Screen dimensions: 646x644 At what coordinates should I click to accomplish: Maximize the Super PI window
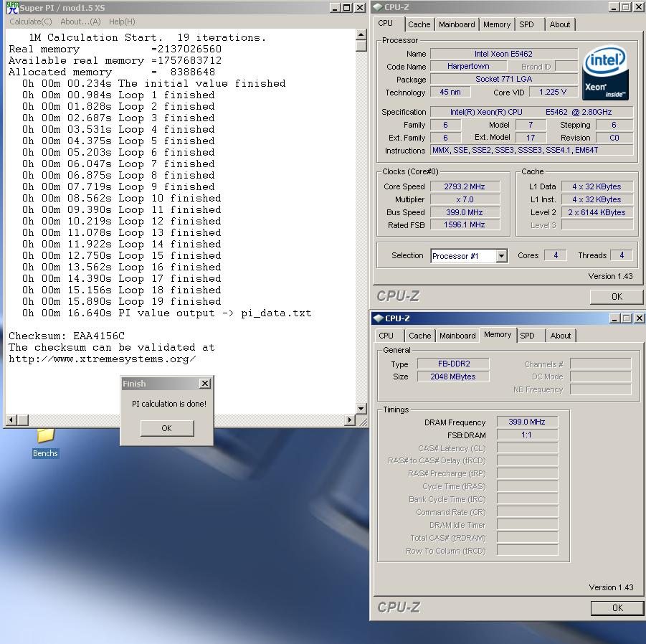tap(346, 7)
